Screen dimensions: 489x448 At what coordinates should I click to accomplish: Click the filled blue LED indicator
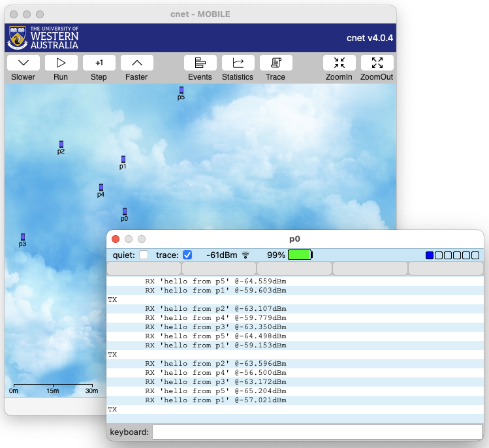pos(430,255)
